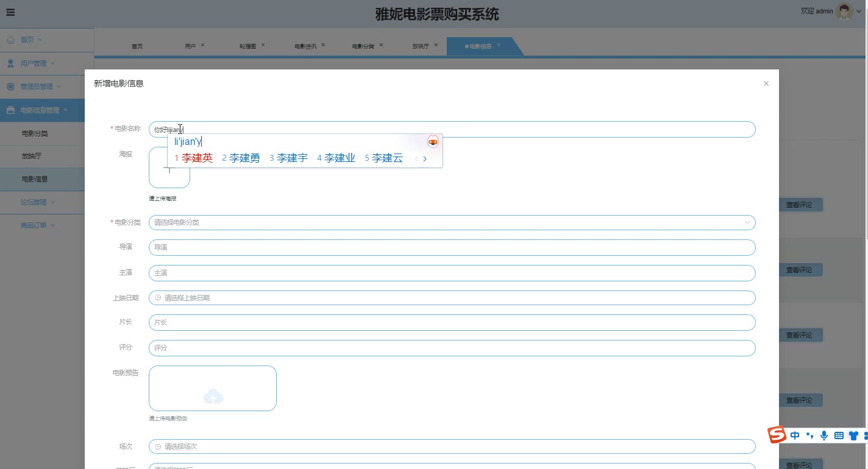Screen dimensions: 868x469
Task: Expand 论坛管理 in the sidebar
Action: pyautogui.click(x=37, y=202)
